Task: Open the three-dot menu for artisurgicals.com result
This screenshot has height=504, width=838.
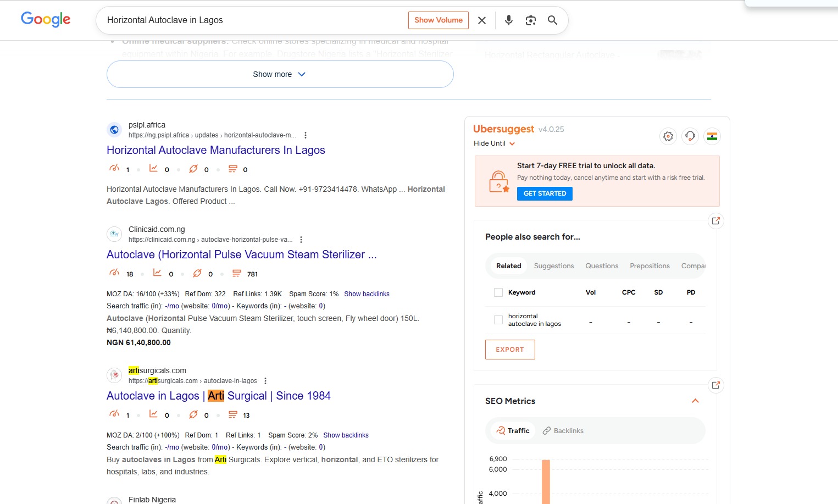Action: (265, 381)
